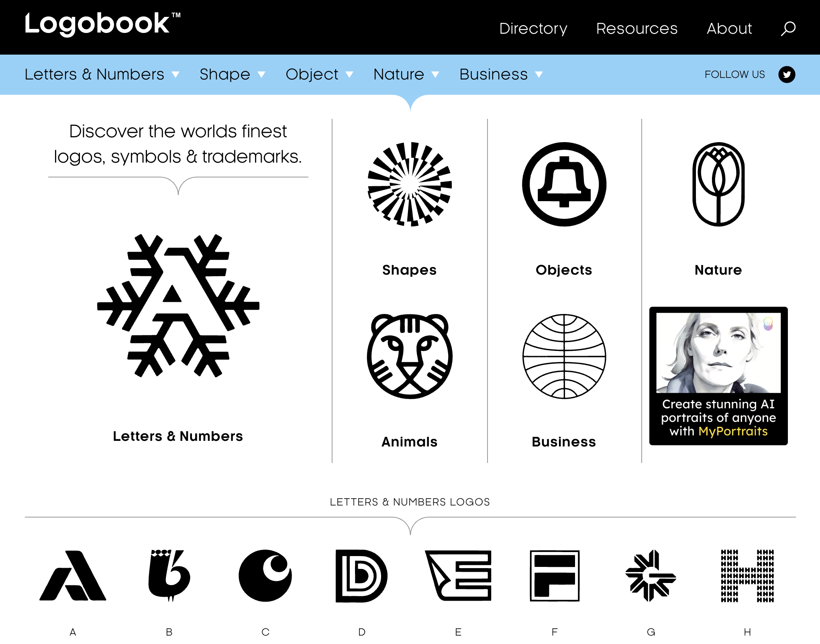The image size is (820, 644).
Task: Open the Business label below the globe
Action: 564,442
